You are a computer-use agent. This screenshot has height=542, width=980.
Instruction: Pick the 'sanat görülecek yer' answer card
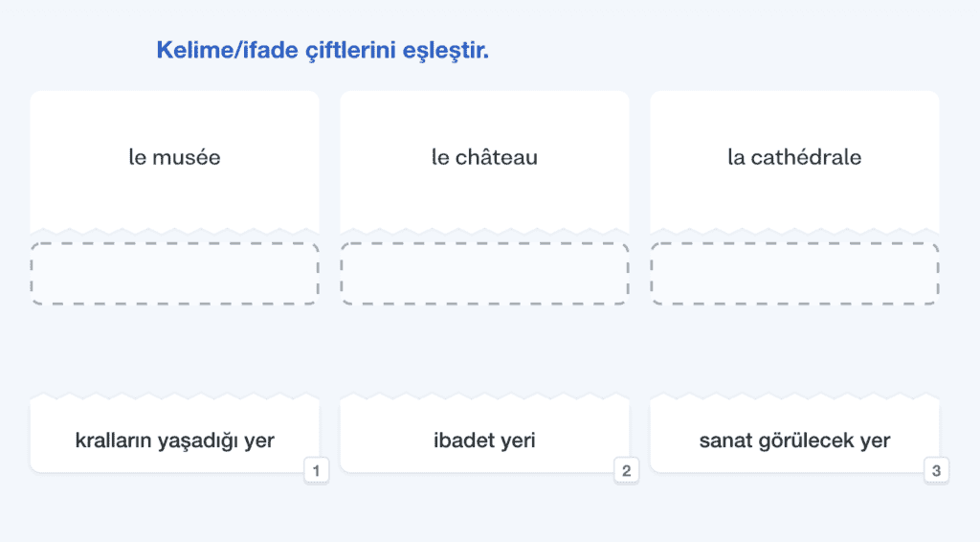794,436
